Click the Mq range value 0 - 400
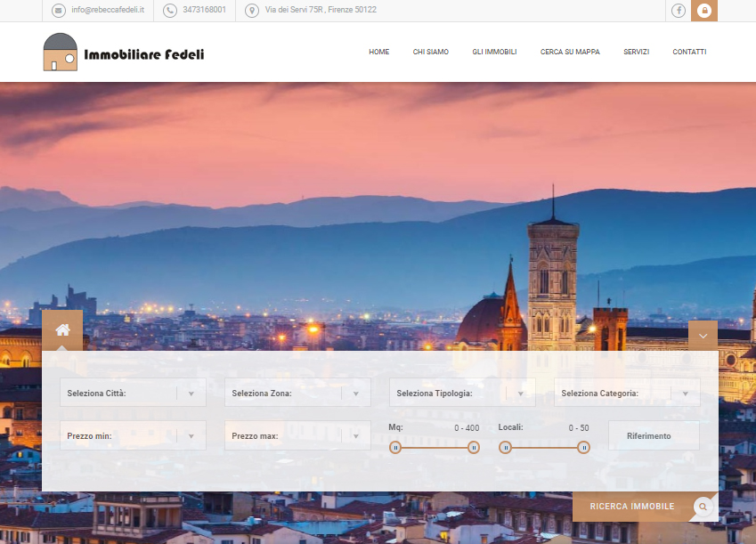The image size is (756, 544). tap(467, 427)
